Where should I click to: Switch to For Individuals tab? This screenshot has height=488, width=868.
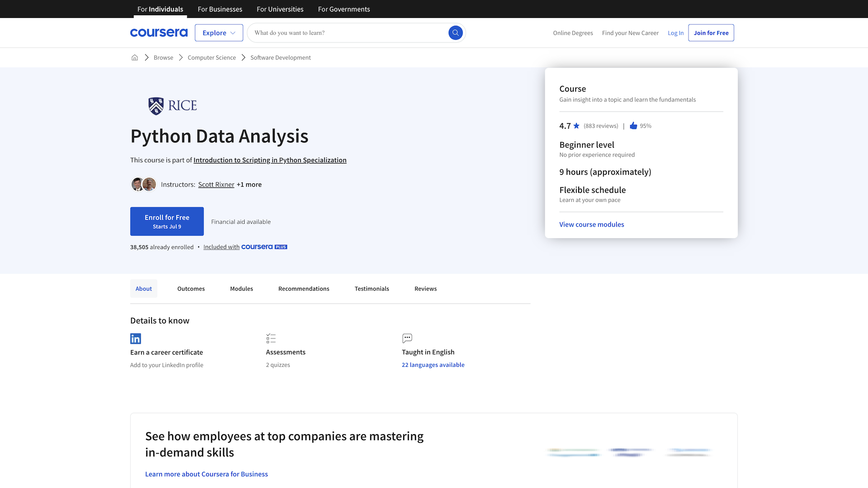pyautogui.click(x=160, y=9)
